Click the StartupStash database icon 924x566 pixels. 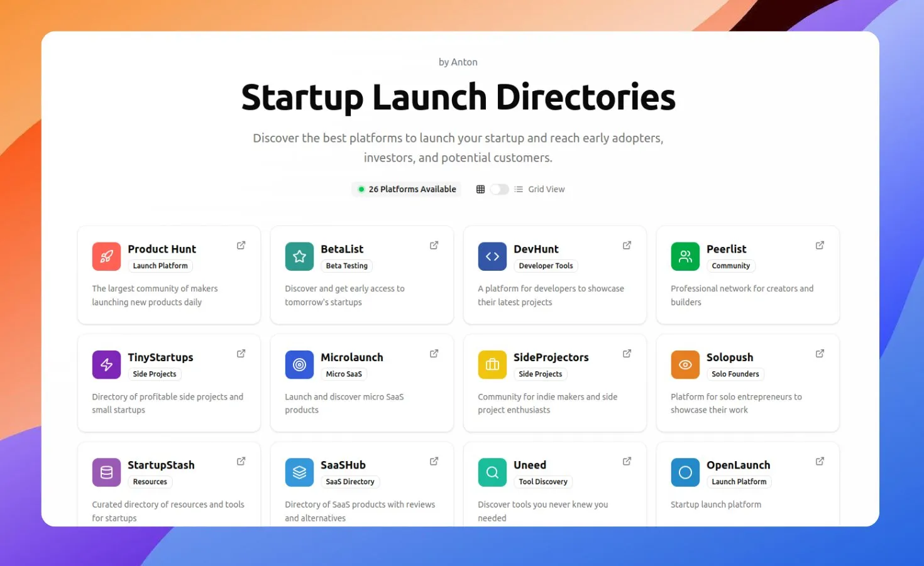pyautogui.click(x=106, y=472)
